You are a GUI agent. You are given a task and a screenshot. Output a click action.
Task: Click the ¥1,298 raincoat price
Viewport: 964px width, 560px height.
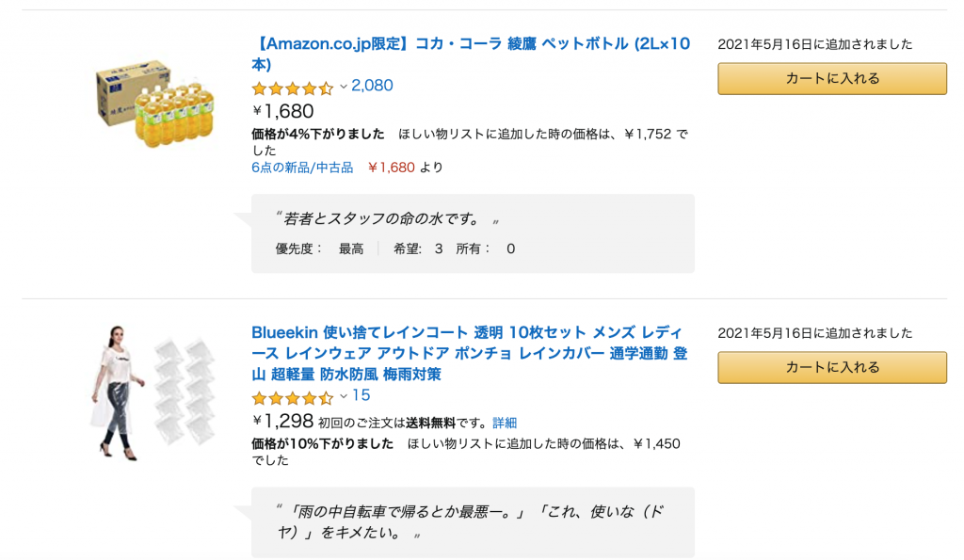pyautogui.click(x=283, y=421)
